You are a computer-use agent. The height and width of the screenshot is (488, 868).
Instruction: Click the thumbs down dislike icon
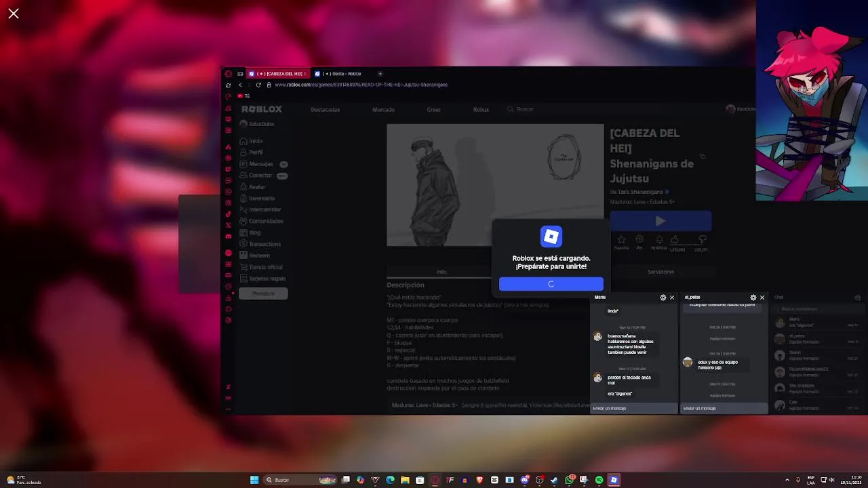tap(702, 239)
